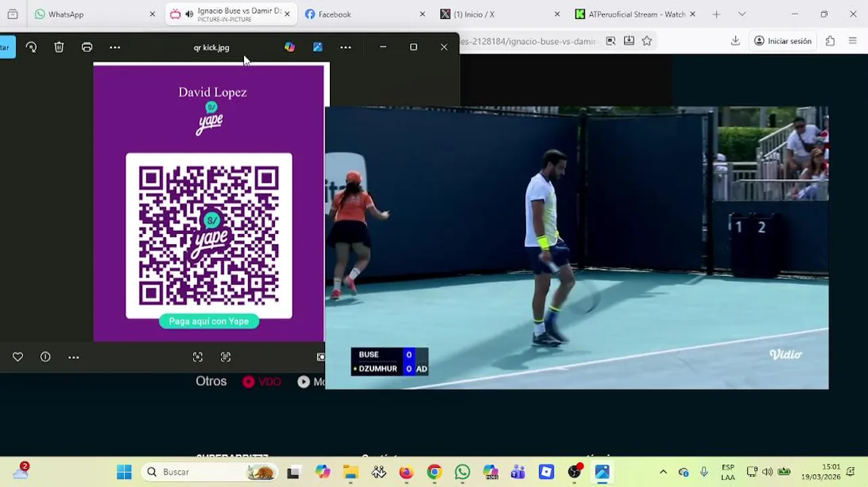Open the browser extensions icon
Viewport: 868px width, 487px height.
click(830, 41)
